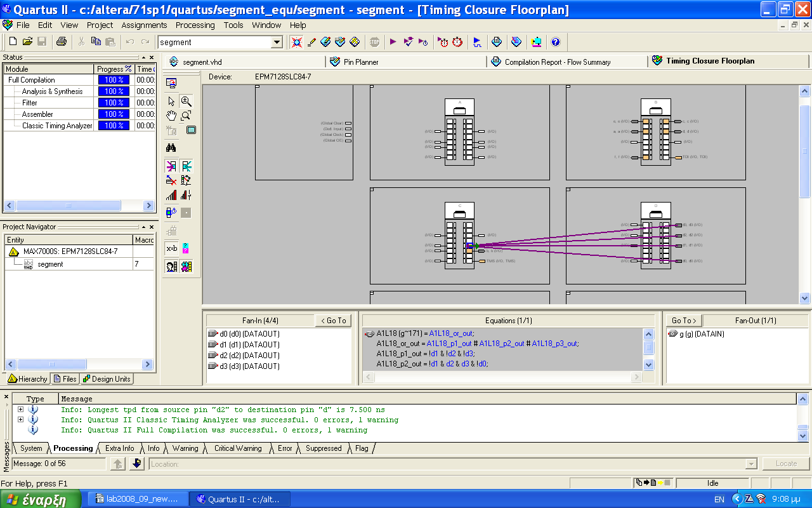Screen dimensions: 812x508
Task: Start Analysis & Synthesis toolbar icon
Action: 409,42
